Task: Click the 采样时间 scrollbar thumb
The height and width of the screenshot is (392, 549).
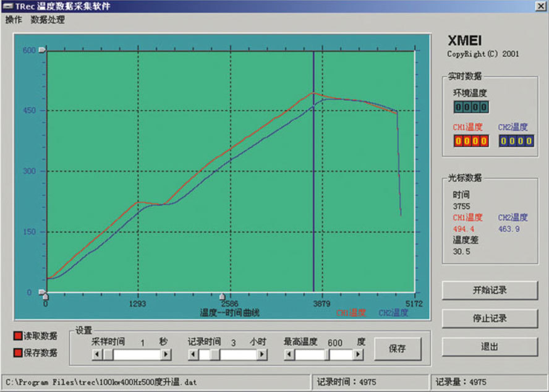Action: (x=108, y=354)
